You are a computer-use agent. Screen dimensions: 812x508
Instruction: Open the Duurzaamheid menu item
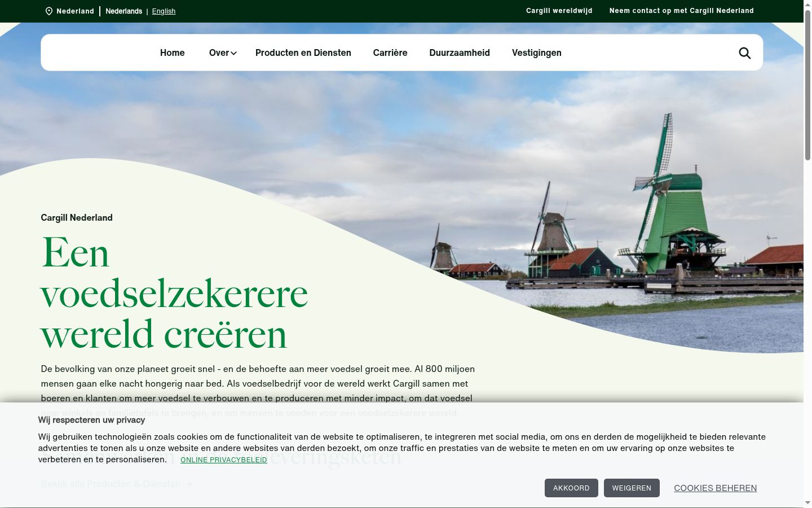[x=460, y=52]
